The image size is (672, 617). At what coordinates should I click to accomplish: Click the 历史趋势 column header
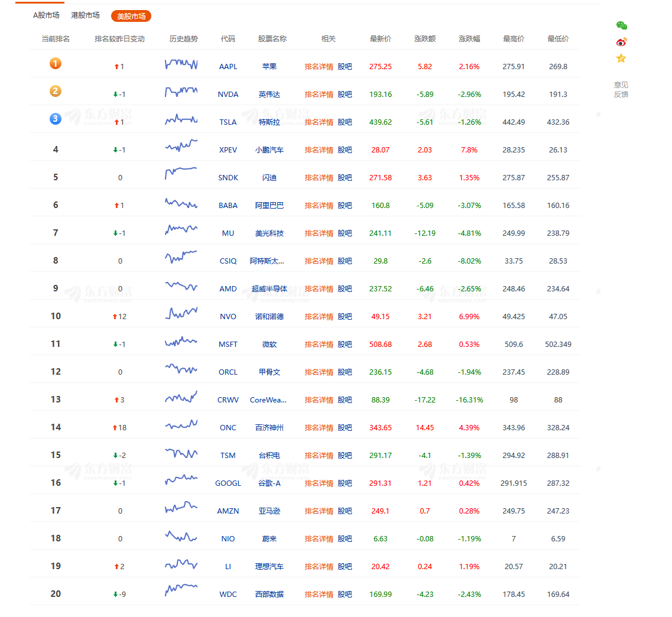point(183,39)
